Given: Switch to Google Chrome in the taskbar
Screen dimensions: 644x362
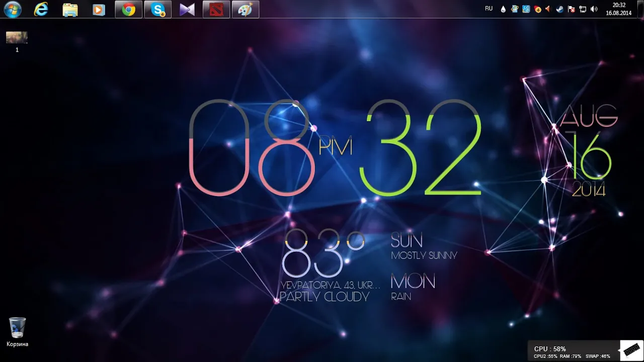Looking at the screenshot, I should (x=128, y=9).
